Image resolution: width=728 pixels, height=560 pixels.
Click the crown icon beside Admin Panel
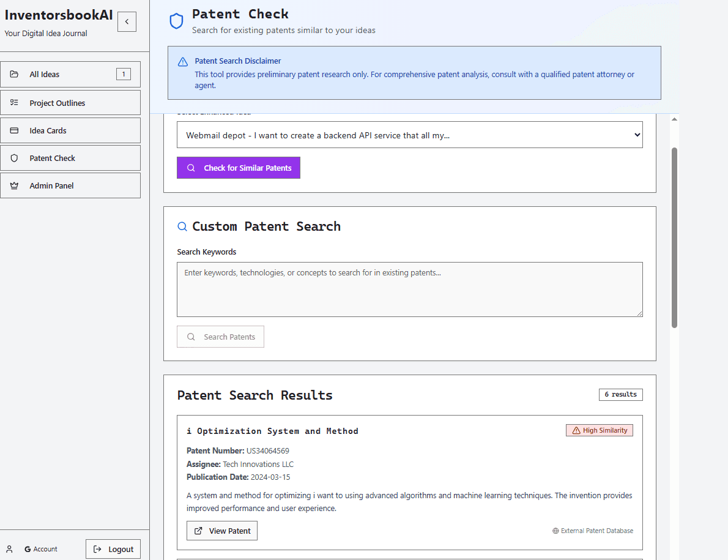click(14, 185)
